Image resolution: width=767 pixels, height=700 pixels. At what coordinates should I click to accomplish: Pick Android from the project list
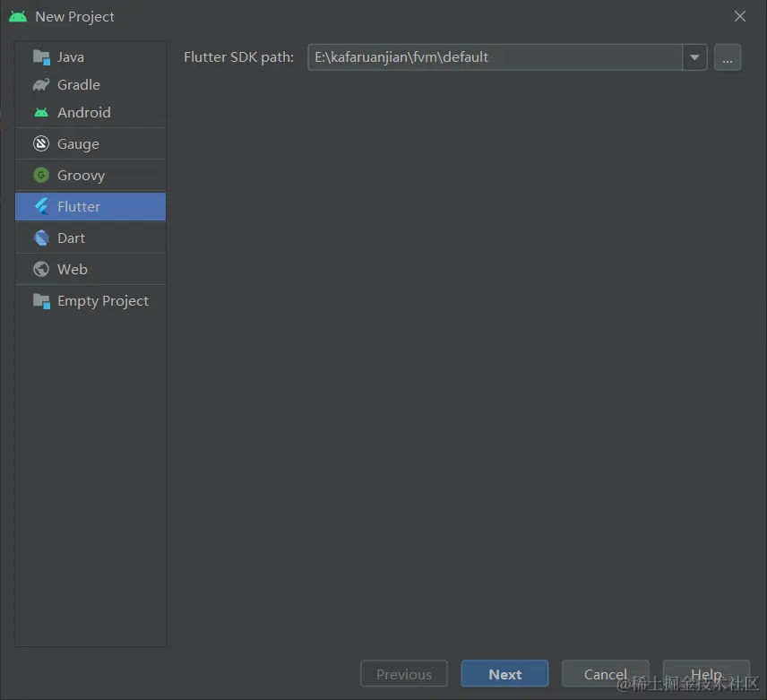[x=90, y=113]
